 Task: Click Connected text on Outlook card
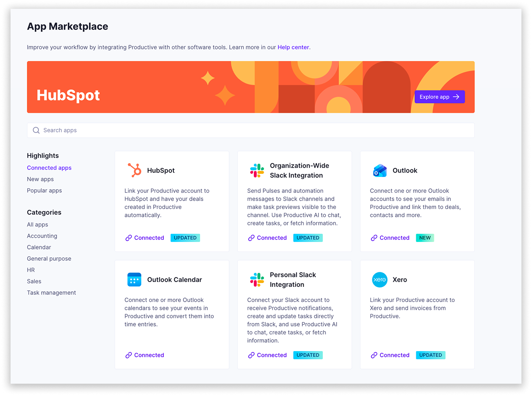point(395,238)
